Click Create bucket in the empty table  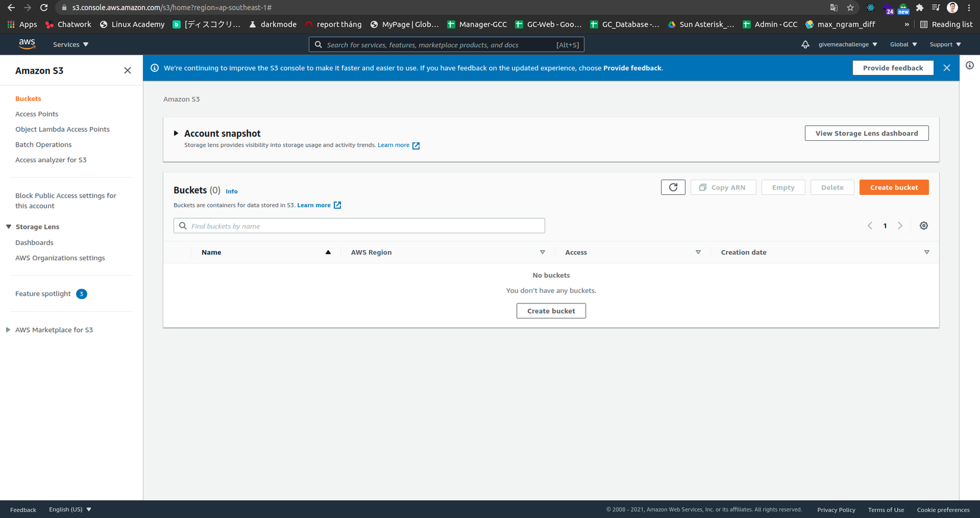click(551, 311)
